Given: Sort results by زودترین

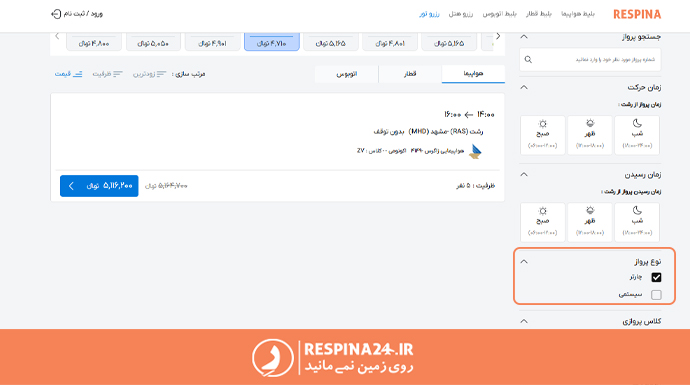Looking at the screenshot, I should pos(150,74).
